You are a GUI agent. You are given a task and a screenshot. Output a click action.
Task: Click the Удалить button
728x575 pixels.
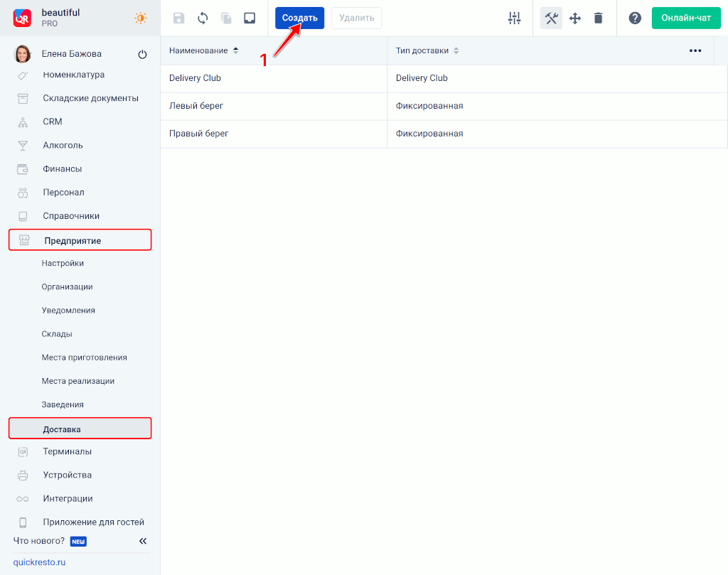point(357,18)
